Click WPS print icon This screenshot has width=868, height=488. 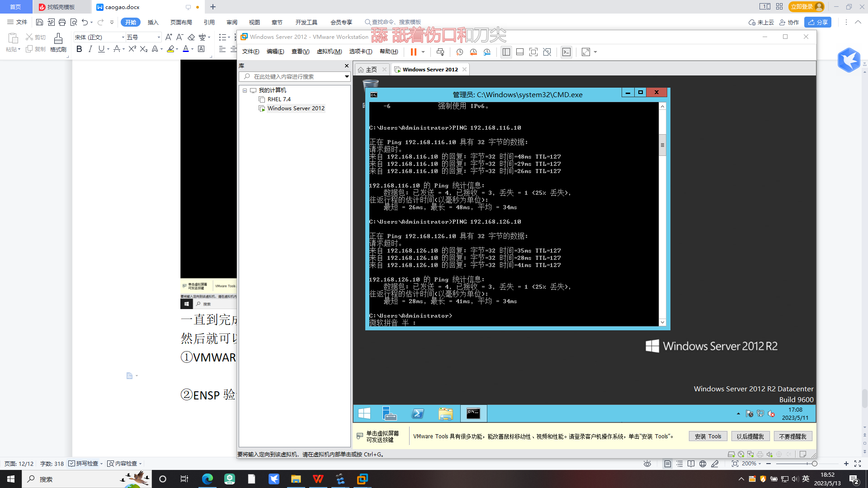(62, 22)
